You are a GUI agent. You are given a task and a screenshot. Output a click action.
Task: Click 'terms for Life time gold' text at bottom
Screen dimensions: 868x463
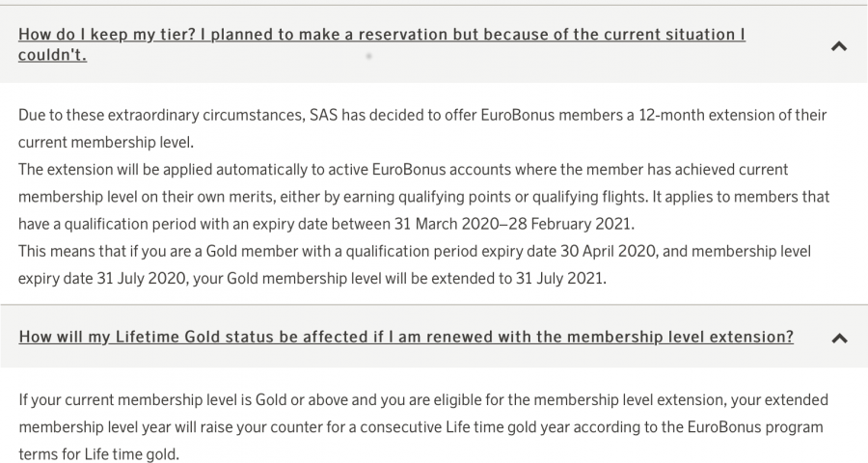point(98,453)
